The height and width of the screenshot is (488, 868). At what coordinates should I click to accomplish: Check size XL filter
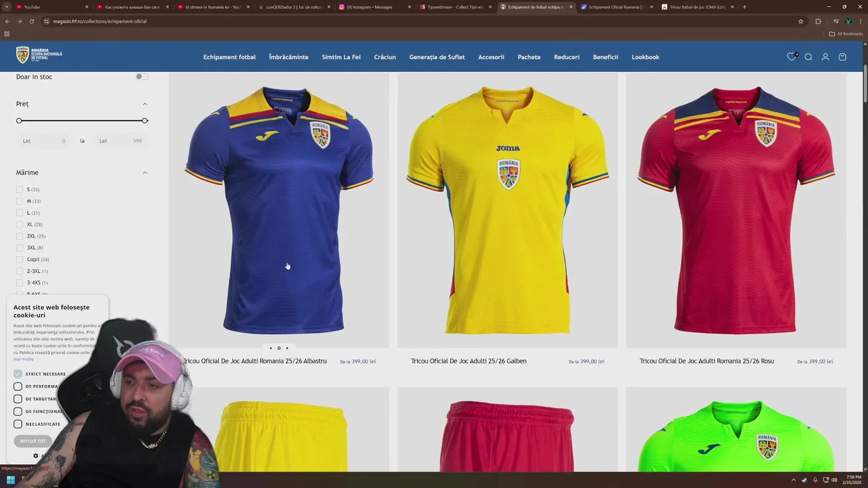(20, 224)
